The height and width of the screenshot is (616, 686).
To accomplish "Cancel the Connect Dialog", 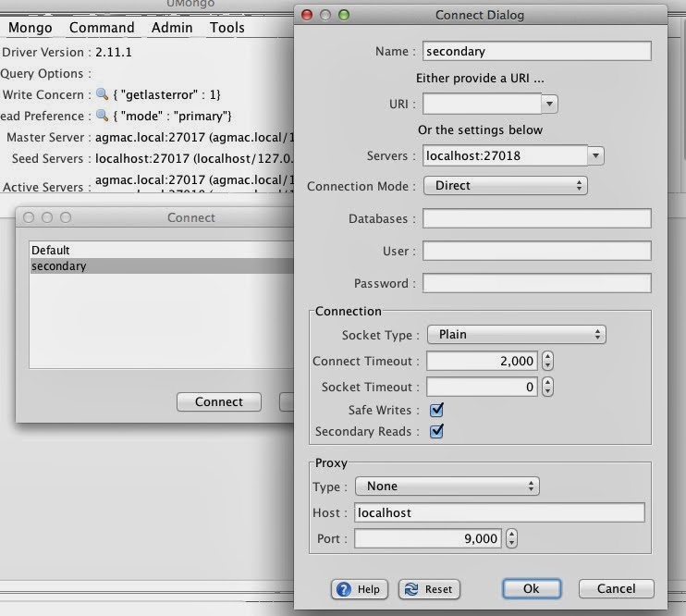I will coord(616,588).
